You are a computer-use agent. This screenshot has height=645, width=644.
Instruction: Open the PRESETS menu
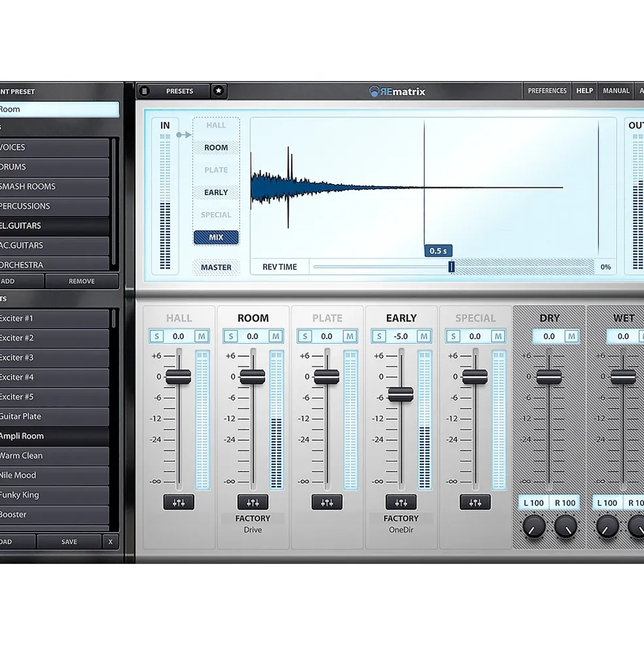(179, 91)
